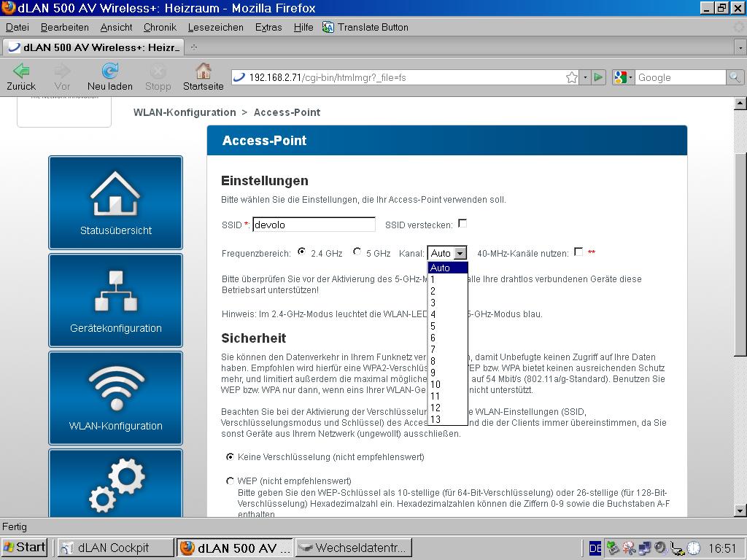Open the Bearbeiten menu
Image resolution: width=747 pixels, height=560 pixels.
point(65,28)
